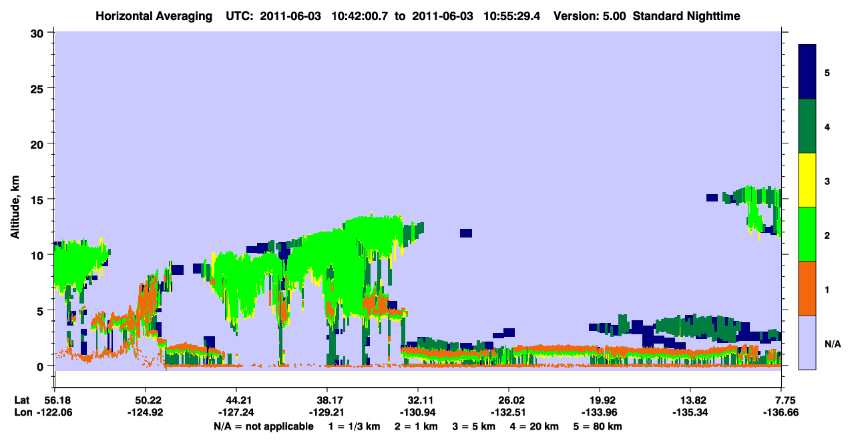This screenshot has width=868, height=445.
Task: Click the longitude value -129.21
Action: click(x=327, y=412)
